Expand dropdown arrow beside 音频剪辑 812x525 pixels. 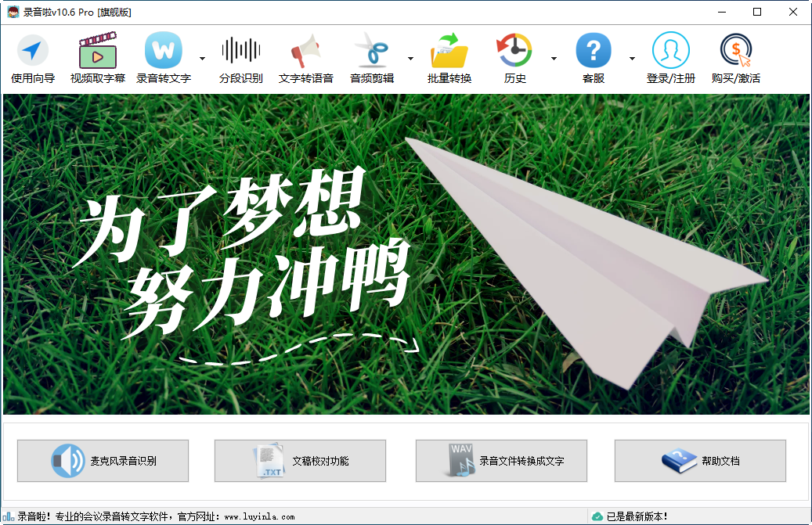pyautogui.click(x=410, y=59)
